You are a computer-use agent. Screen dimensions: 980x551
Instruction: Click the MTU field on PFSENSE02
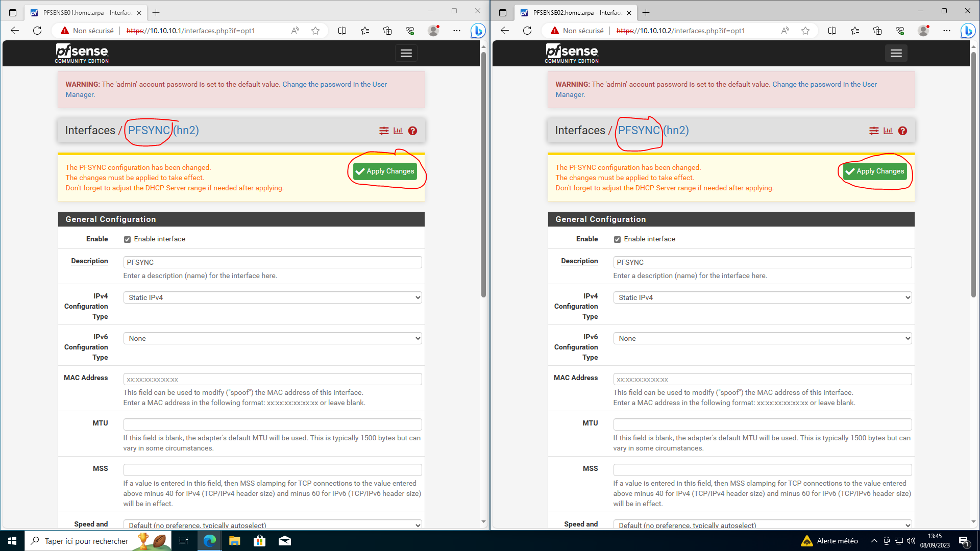(x=763, y=424)
